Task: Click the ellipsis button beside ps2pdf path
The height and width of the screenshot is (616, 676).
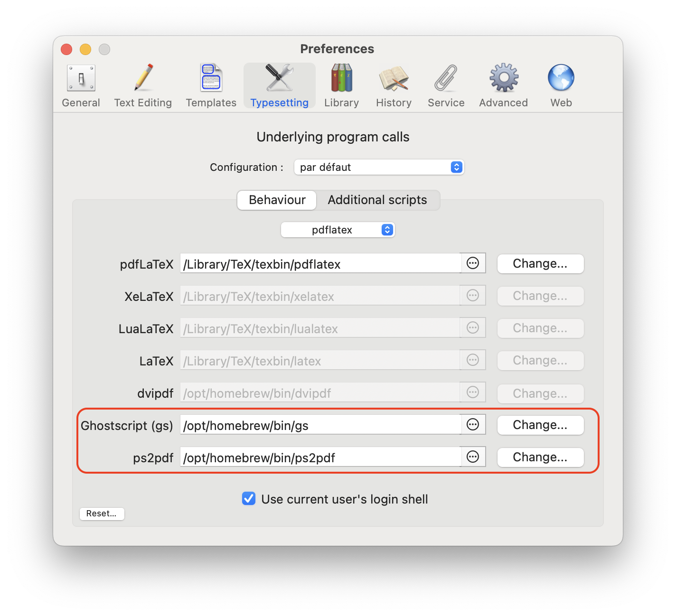Action: tap(473, 457)
